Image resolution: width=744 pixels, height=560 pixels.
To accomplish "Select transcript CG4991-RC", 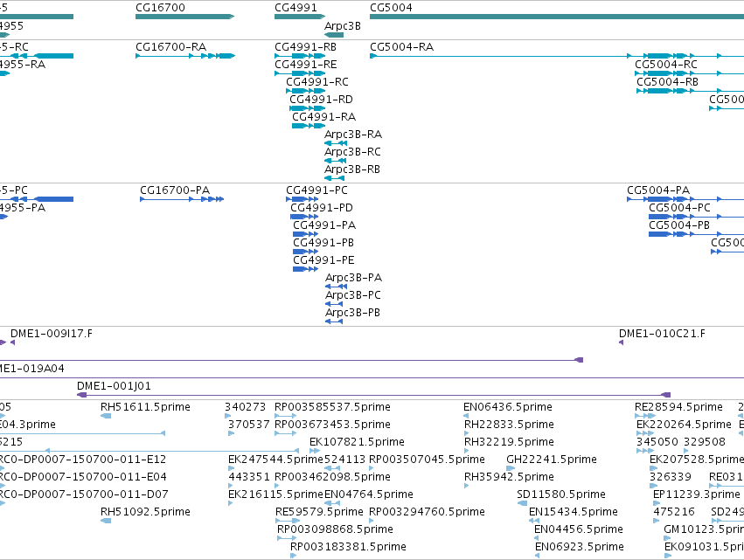I will 306,91.
